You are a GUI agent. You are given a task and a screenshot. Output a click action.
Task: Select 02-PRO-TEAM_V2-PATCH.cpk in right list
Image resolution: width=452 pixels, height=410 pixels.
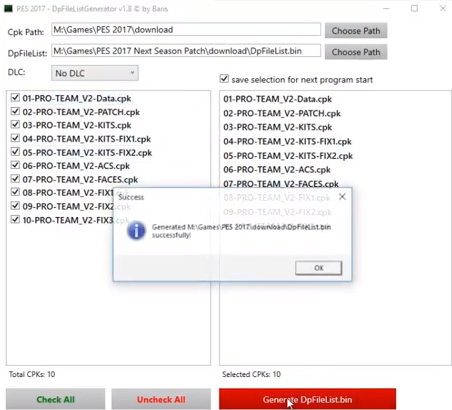pos(282,113)
